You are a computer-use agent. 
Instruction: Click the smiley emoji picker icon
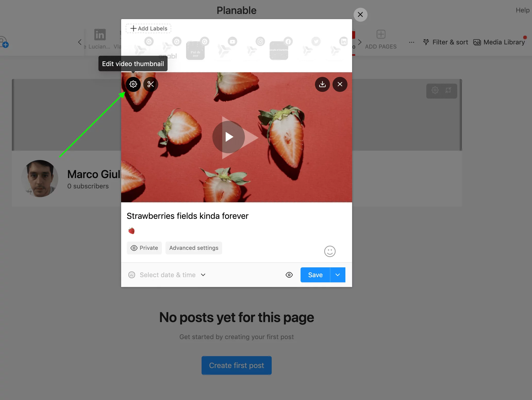pyautogui.click(x=330, y=251)
